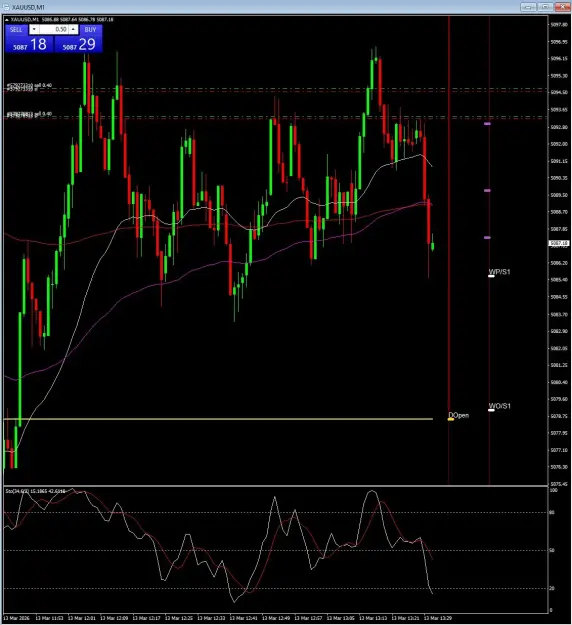Screen dimensions: 572x625
Task: Increase lot volume with the up arrow
Action: (73, 29)
